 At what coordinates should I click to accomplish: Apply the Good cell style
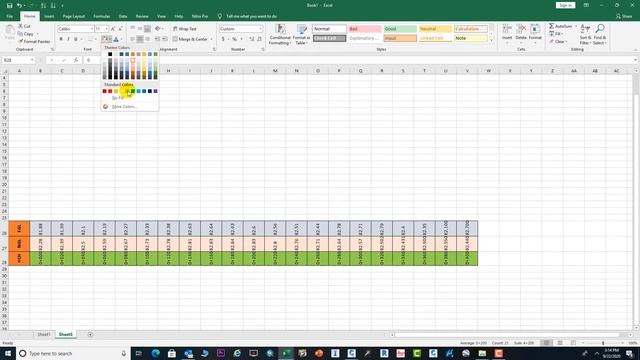(400, 29)
